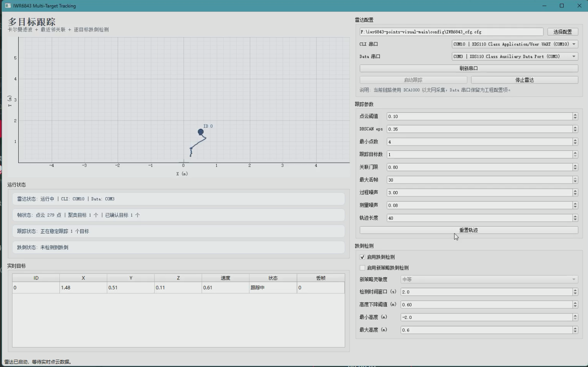This screenshot has width=588, height=367.
Task: Click the DBSCAN eps spinner arrows
Action: coord(575,129)
